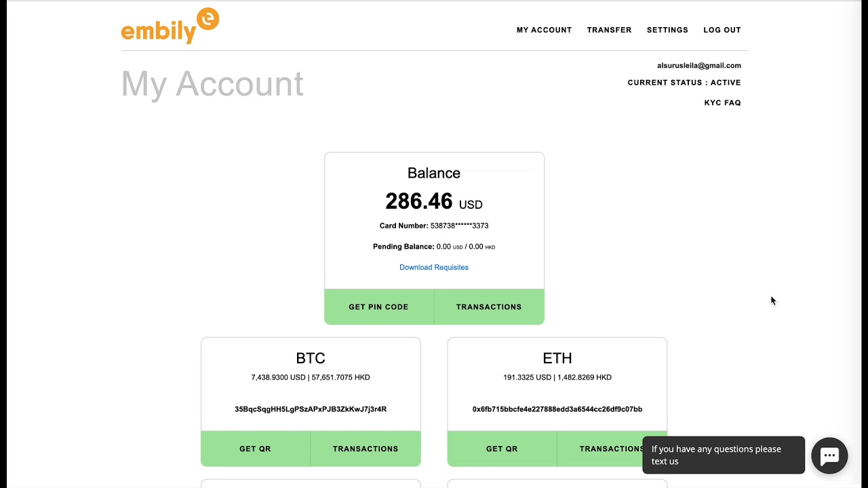
Task: Open the live chat bubble icon
Action: [829, 455]
